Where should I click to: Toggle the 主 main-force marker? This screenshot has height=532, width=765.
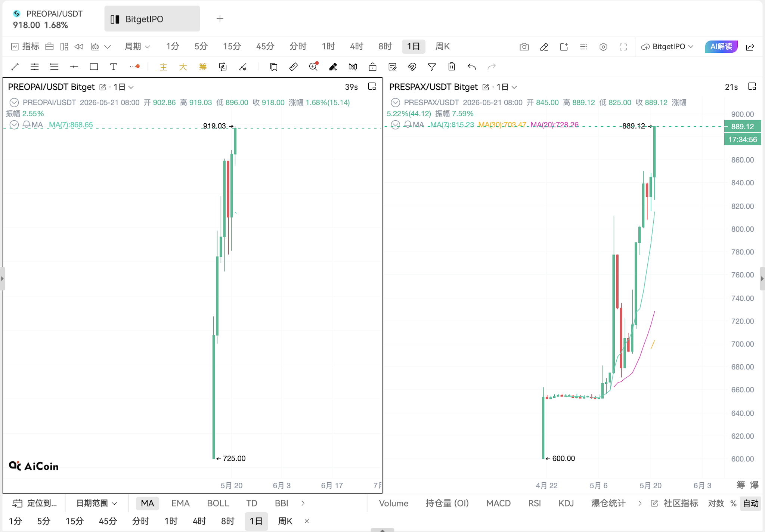[x=163, y=67]
